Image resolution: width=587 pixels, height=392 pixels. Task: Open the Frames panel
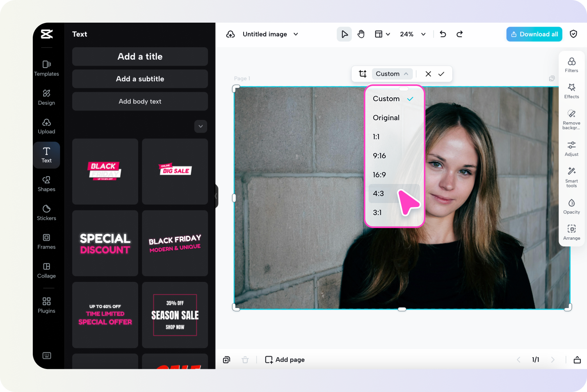(x=46, y=242)
